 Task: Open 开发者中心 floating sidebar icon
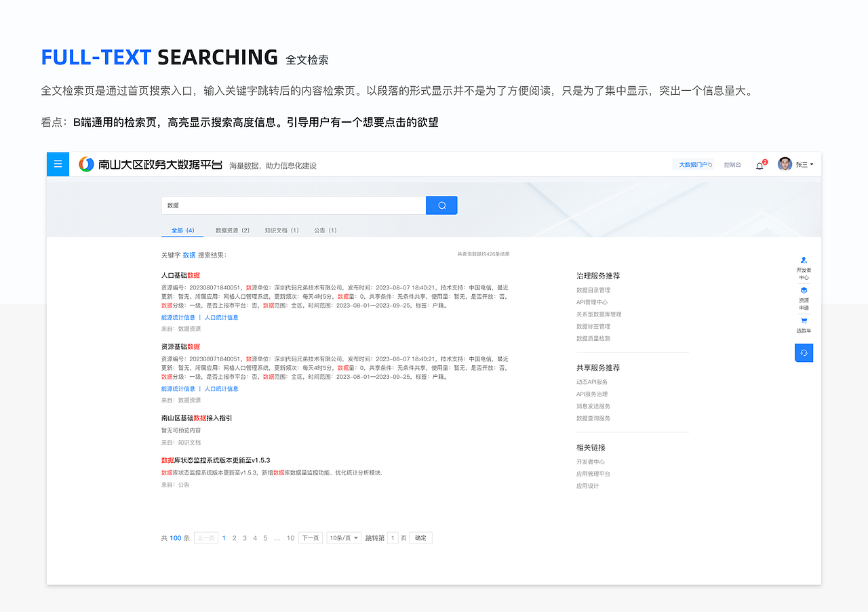pyautogui.click(x=804, y=268)
